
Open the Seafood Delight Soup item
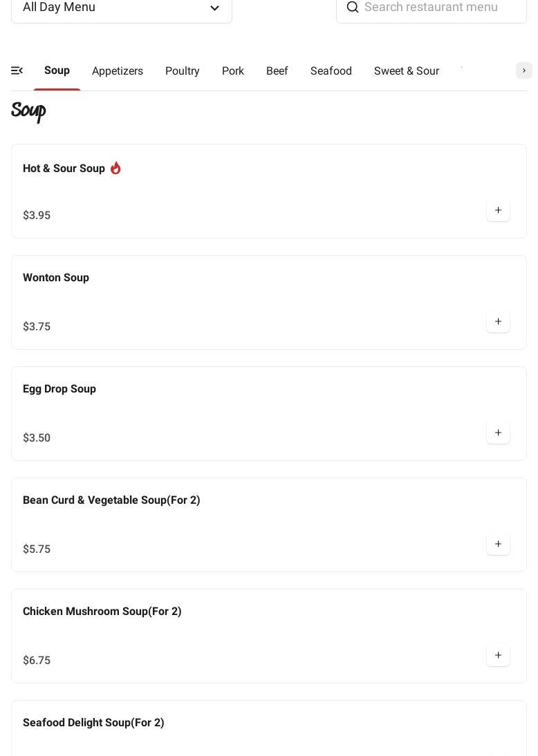(x=93, y=723)
